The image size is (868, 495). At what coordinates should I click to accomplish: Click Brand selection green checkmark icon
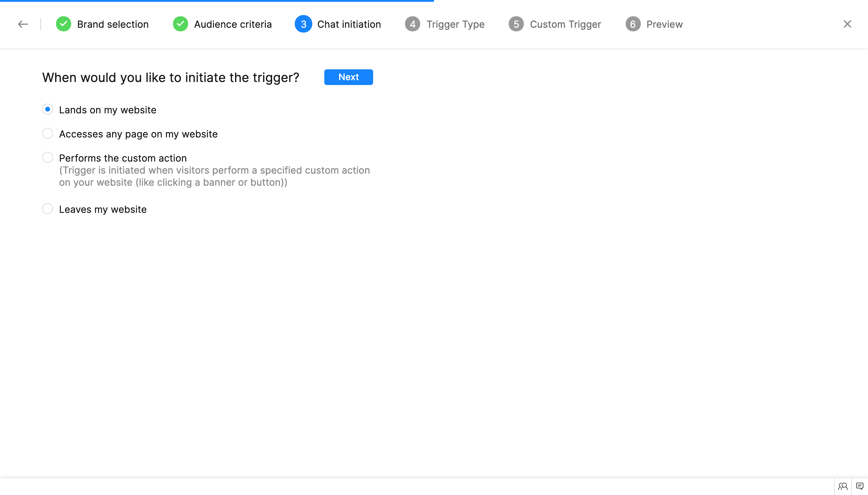pos(64,24)
